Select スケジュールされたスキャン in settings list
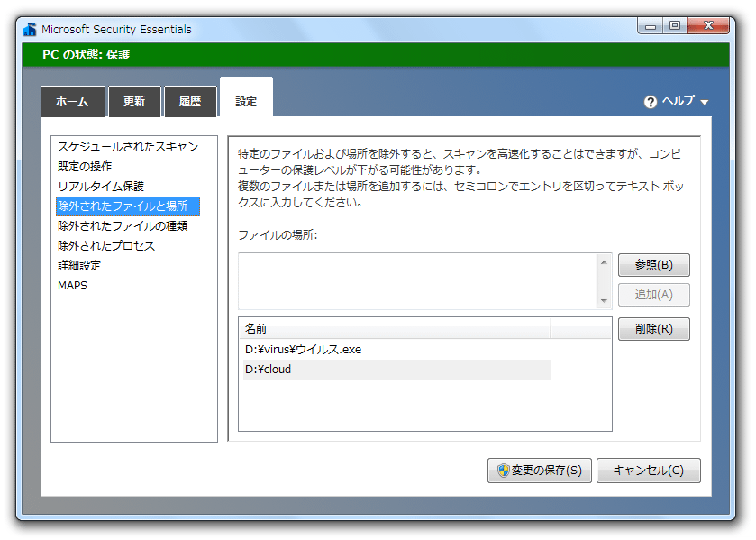756x540 pixels. click(x=128, y=147)
